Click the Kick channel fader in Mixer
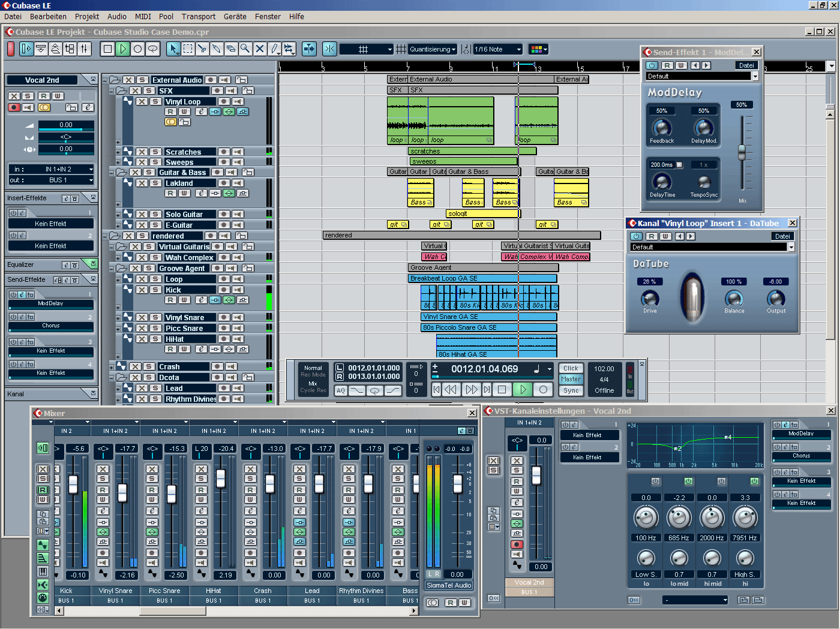 tap(73, 484)
